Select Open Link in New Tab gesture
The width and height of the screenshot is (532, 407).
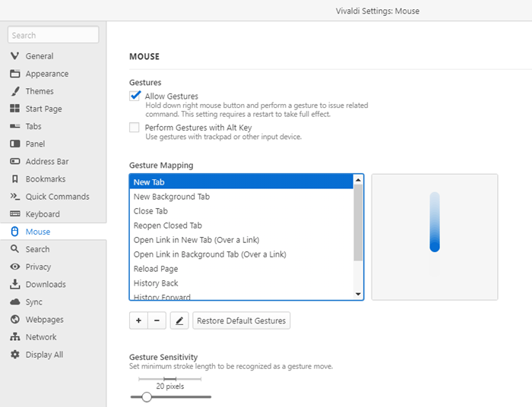click(x=241, y=240)
